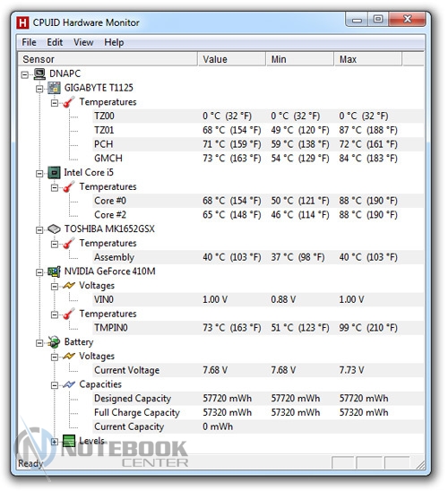This screenshot has height=491, width=448.
Task: Collapse the Intel Core i5 tree node
Action: [x=39, y=174]
